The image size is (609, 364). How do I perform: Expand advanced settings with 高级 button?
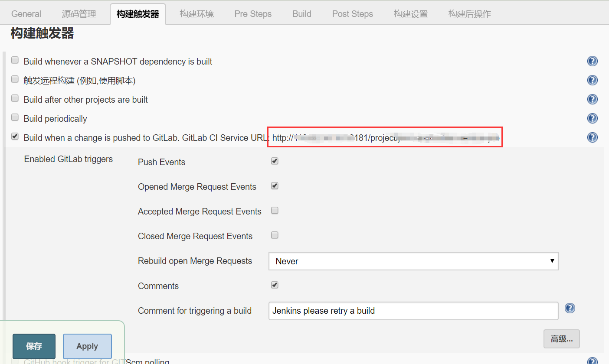[562, 339]
